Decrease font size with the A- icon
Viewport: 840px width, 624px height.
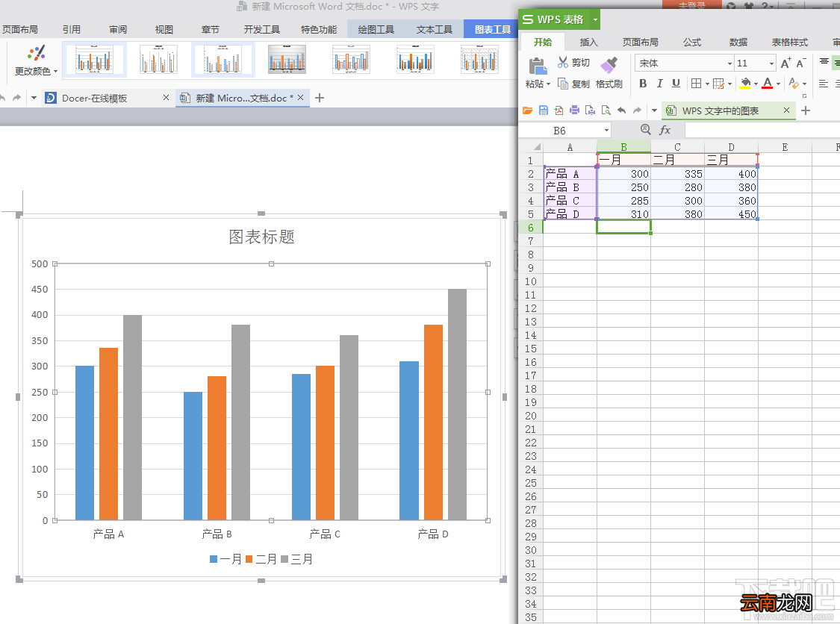pos(800,63)
